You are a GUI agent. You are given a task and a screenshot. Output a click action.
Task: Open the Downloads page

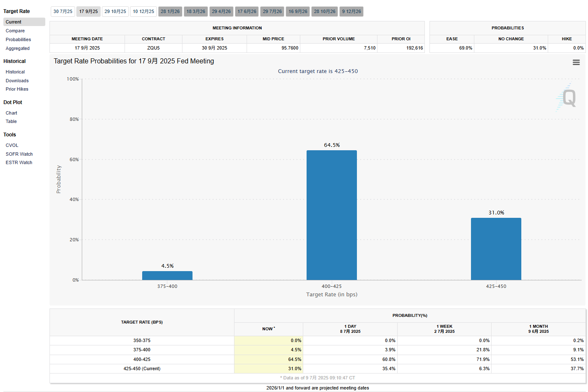(17, 81)
